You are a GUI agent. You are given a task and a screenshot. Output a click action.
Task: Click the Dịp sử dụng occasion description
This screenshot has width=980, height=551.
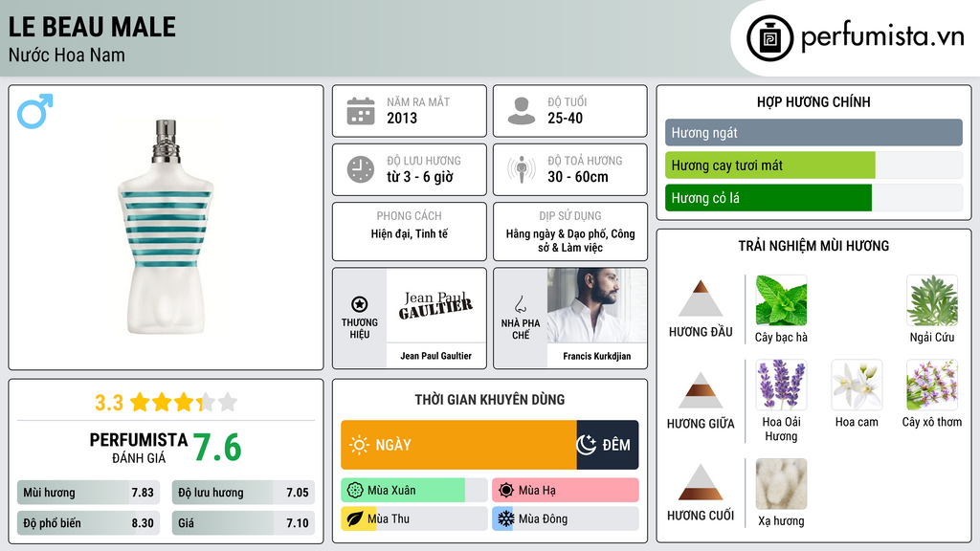(570, 240)
